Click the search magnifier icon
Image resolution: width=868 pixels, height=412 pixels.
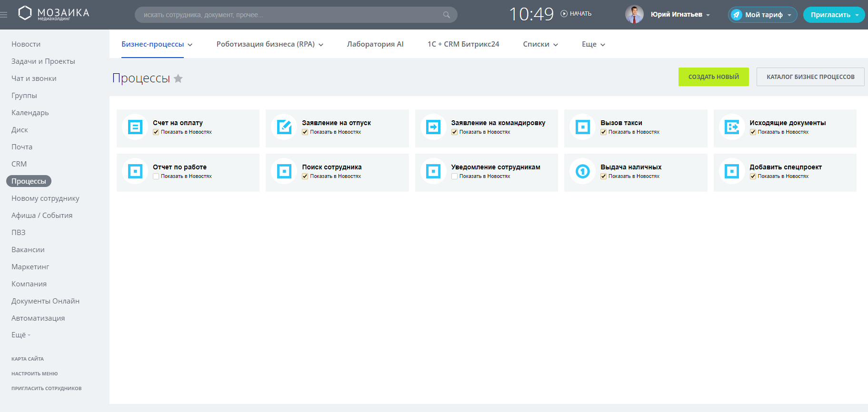coord(446,15)
